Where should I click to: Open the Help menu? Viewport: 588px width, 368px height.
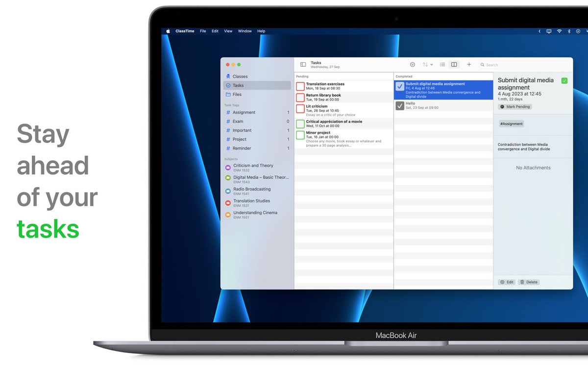click(261, 31)
